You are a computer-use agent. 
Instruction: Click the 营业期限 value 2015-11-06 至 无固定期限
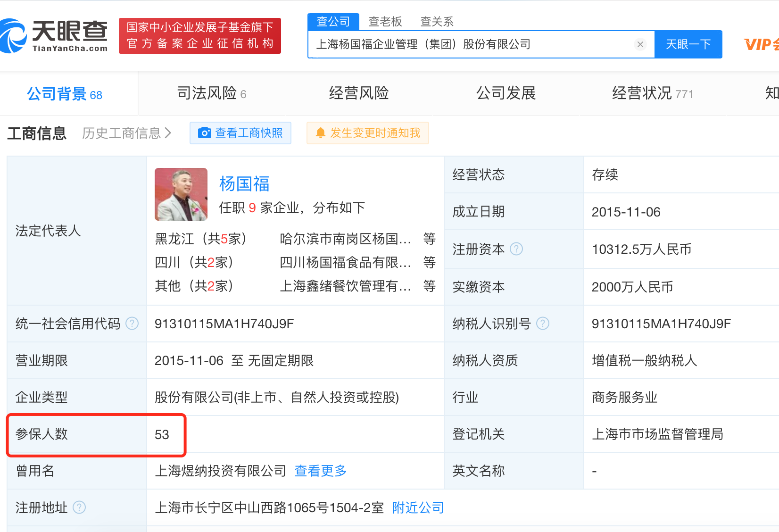point(234,360)
